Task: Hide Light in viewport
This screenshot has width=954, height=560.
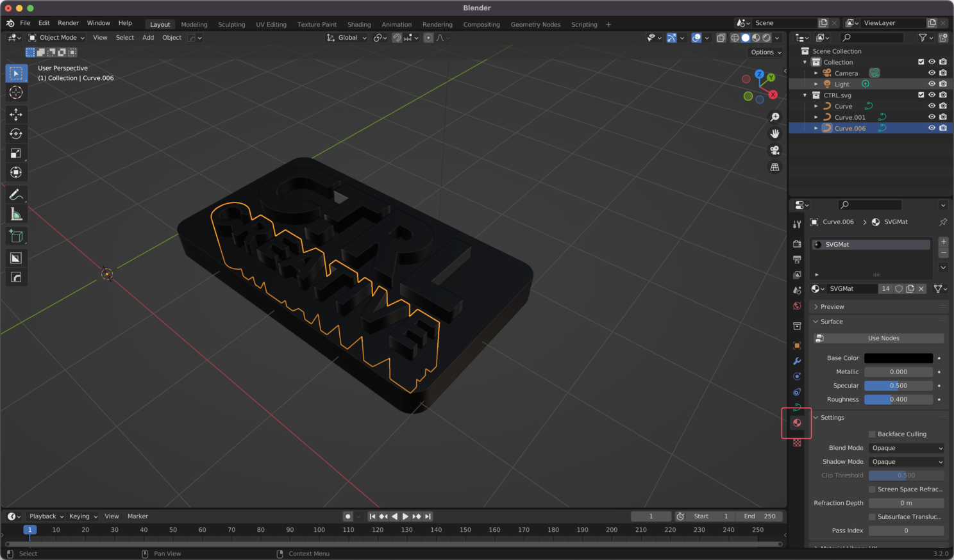Action: coord(932,84)
